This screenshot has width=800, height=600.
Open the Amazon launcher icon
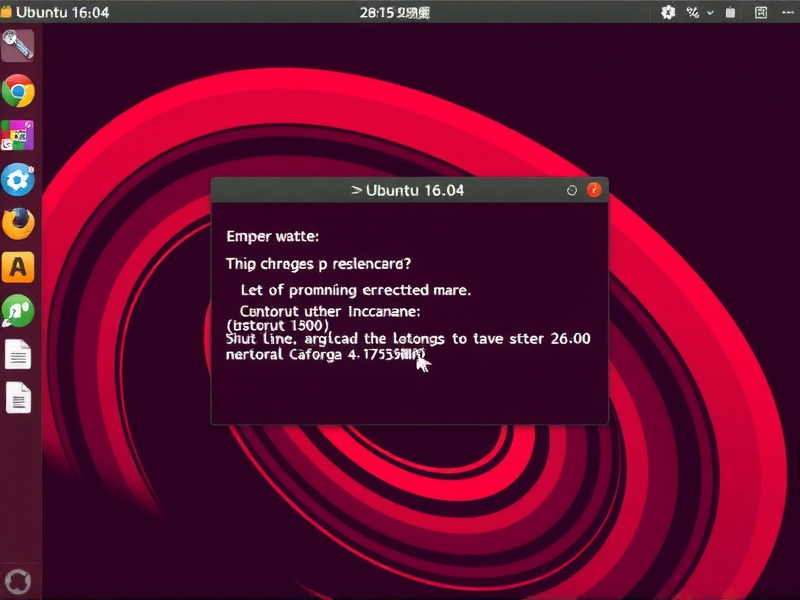click(18, 268)
